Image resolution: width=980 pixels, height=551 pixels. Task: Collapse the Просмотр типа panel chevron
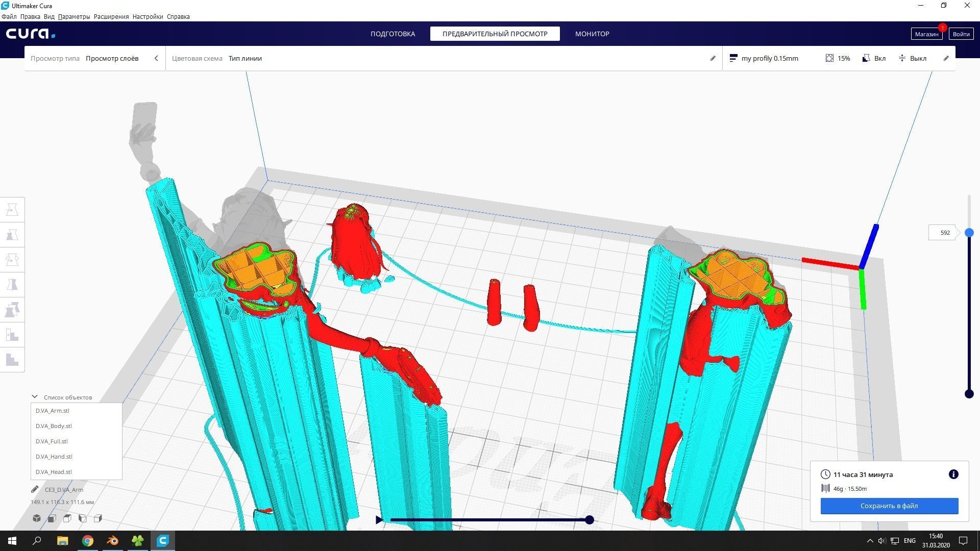point(156,58)
